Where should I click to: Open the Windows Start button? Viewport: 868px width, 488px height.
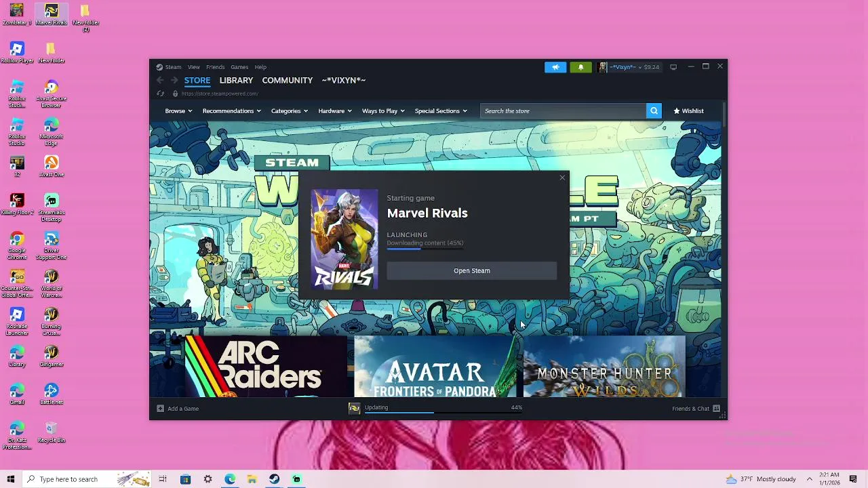tap(11, 479)
